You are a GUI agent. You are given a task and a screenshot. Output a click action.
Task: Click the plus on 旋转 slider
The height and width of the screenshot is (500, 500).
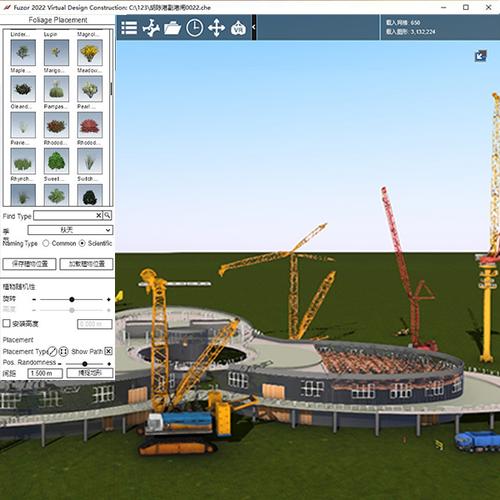pyautogui.click(x=109, y=299)
